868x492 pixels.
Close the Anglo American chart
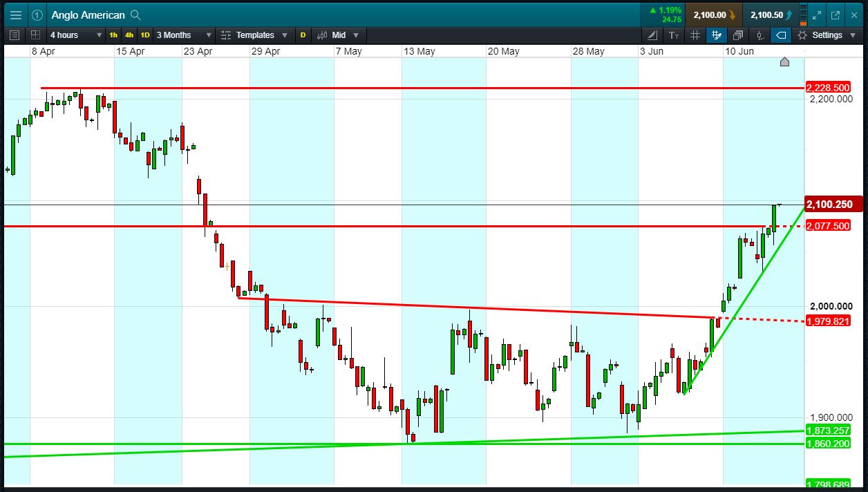click(x=853, y=15)
